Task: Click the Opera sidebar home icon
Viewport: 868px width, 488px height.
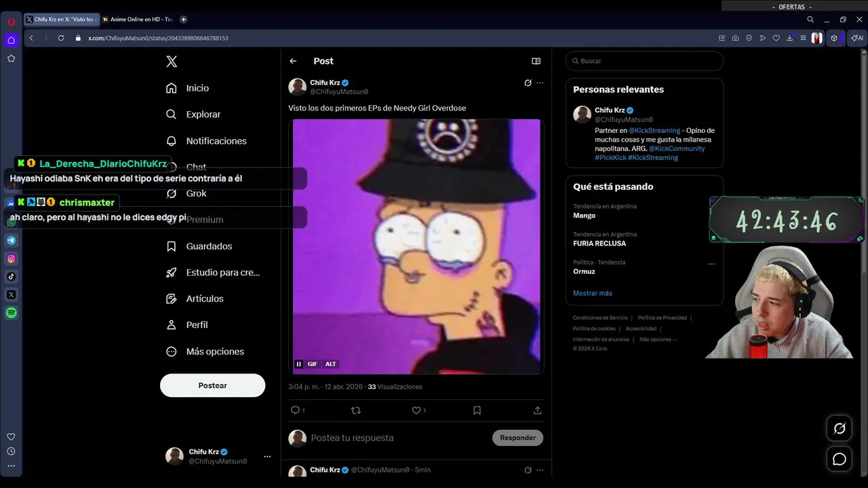Action: click(12, 41)
